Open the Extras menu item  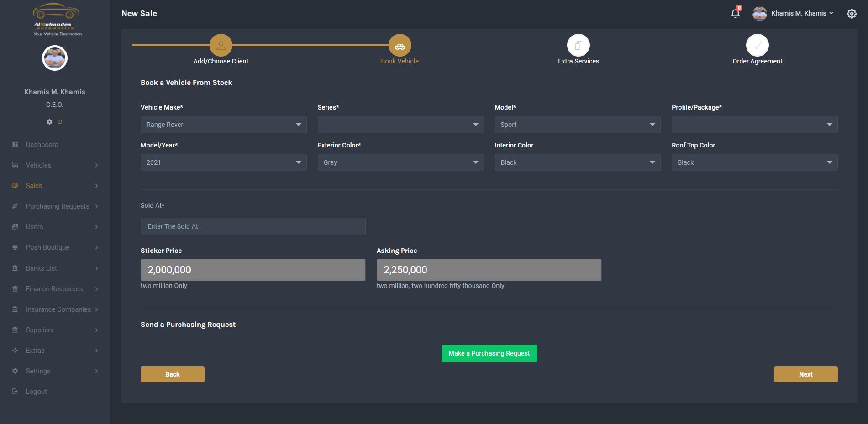35,351
